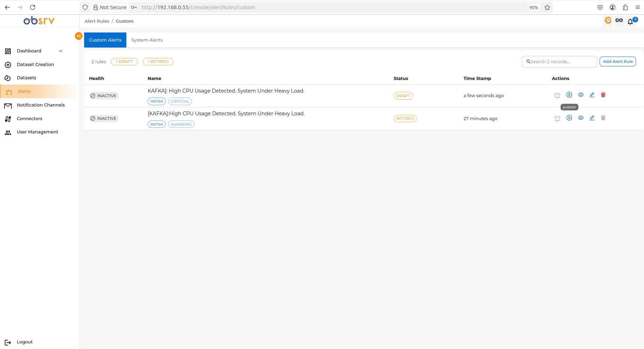The width and height of the screenshot is (644, 349).
Task: Click the alarm bell icon in RETIRED row
Action: pyautogui.click(x=557, y=118)
